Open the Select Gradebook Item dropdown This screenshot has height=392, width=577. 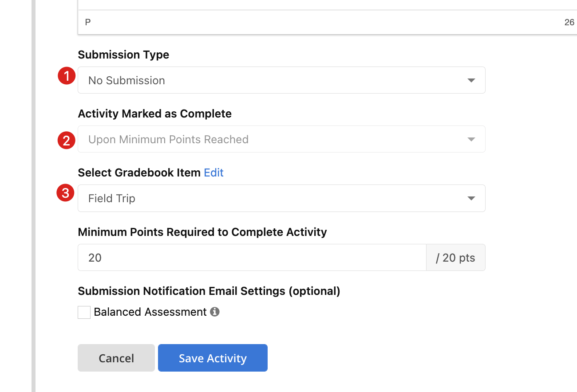point(281,198)
